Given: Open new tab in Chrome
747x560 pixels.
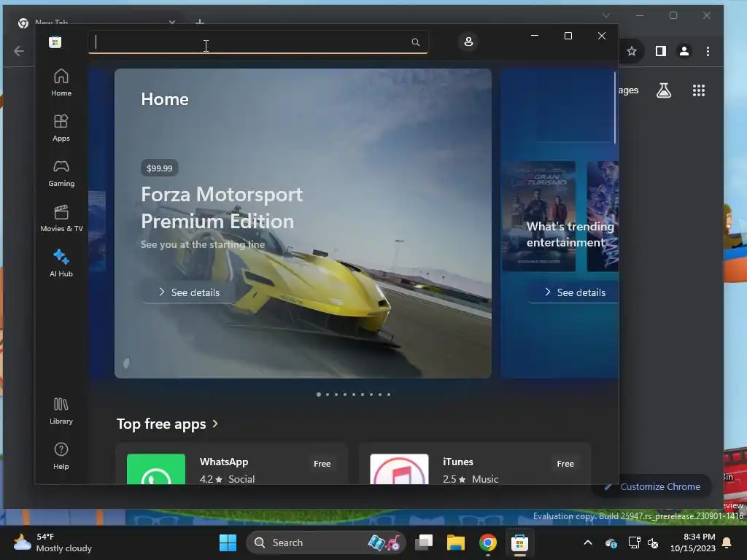Looking at the screenshot, I should 200,22.
